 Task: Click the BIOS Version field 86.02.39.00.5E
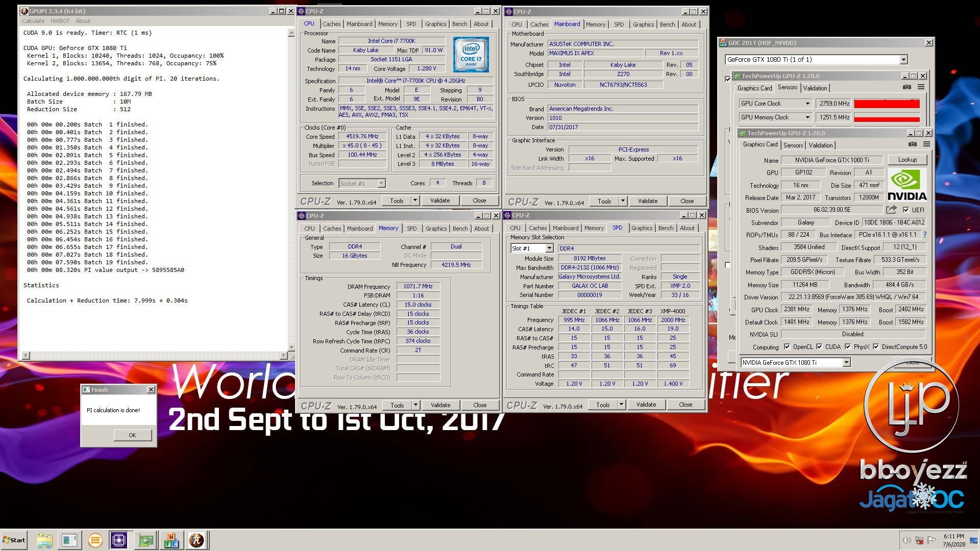[831, 210]
